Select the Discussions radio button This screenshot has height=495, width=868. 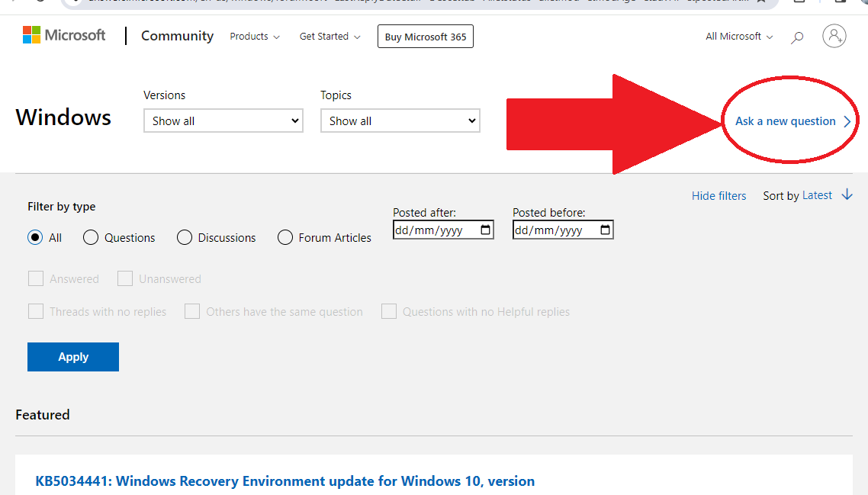click(x=185, y=237)
